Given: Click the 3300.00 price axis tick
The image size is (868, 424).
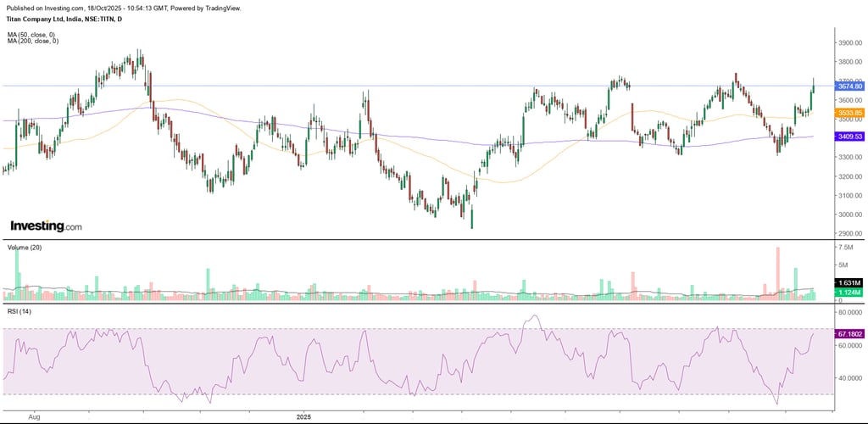Looking at the screenshot, I should [851, 158].
